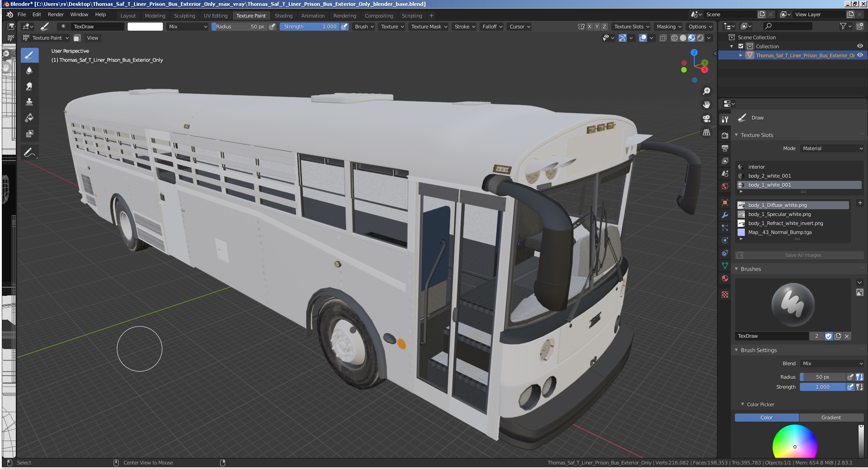Toggle radius pen pressure in header

[x=272, y=27]
